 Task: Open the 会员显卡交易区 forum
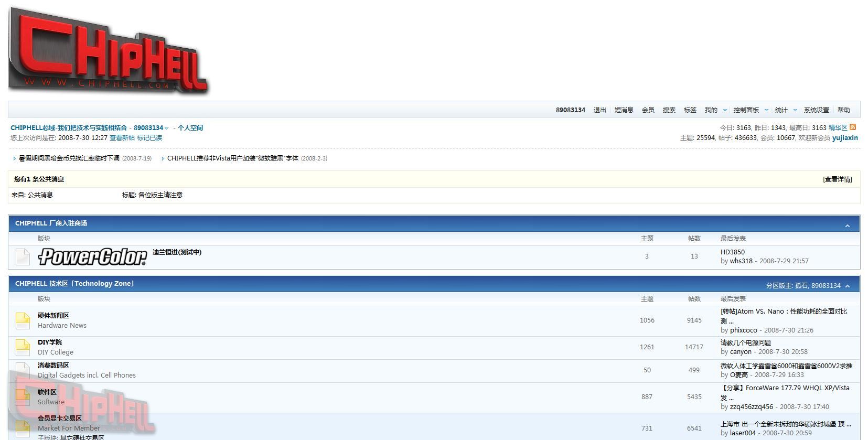coord(60,418)
